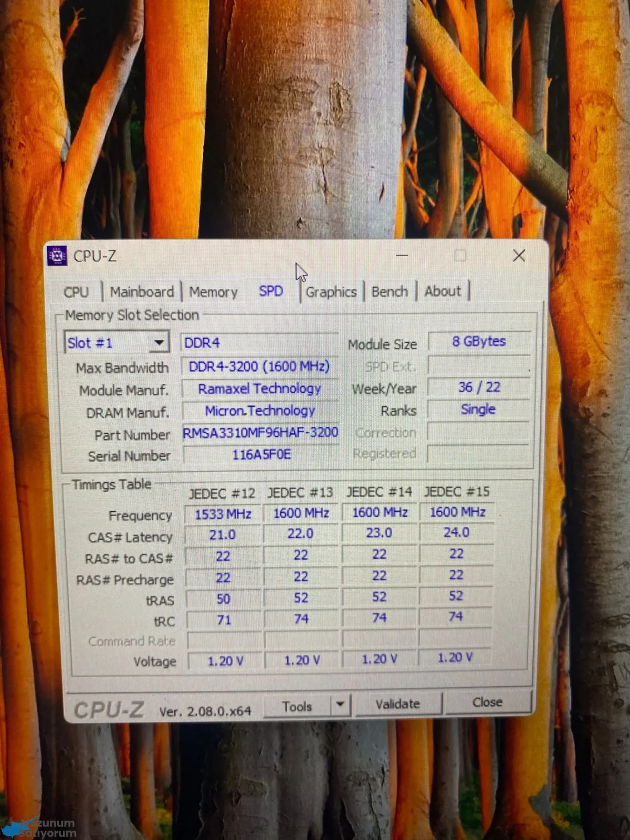This screenshot has width=630, height=840.
Task: Click the Validate button
Action: [x=398, y=704]
